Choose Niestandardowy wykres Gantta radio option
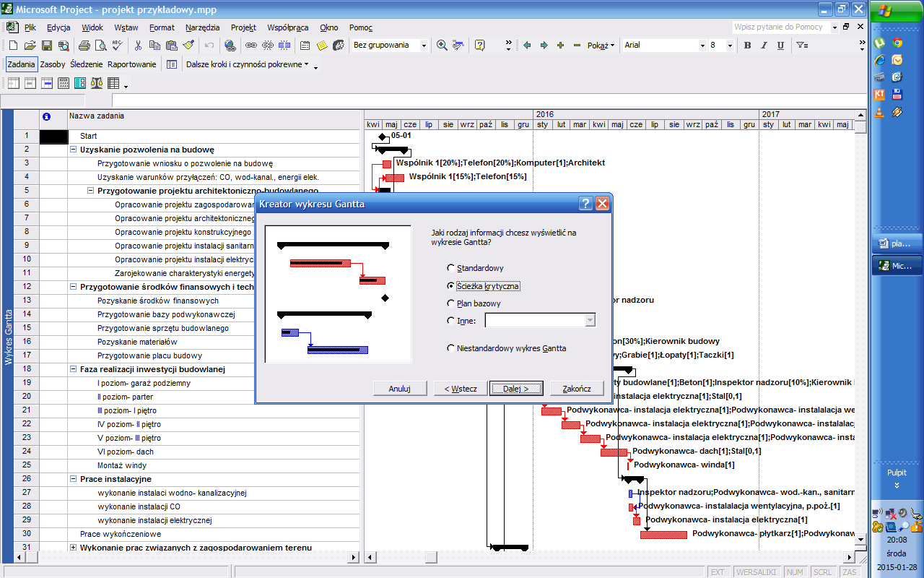Viewport: 924px width, 578px height. (x=507, y=348)
